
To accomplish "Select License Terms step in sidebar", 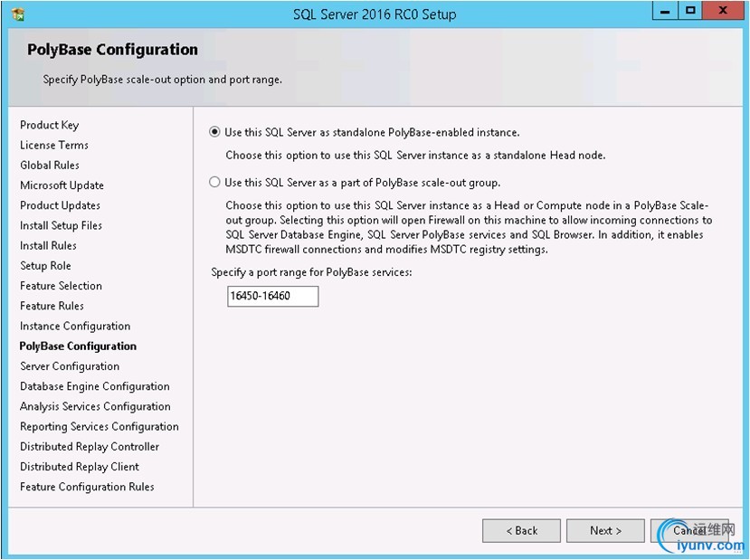I will coord(54,145).
